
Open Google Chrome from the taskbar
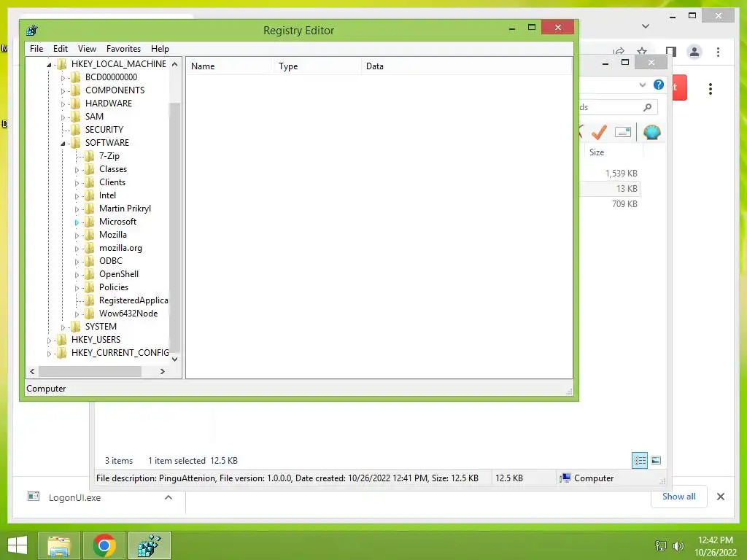click(104, 545)
